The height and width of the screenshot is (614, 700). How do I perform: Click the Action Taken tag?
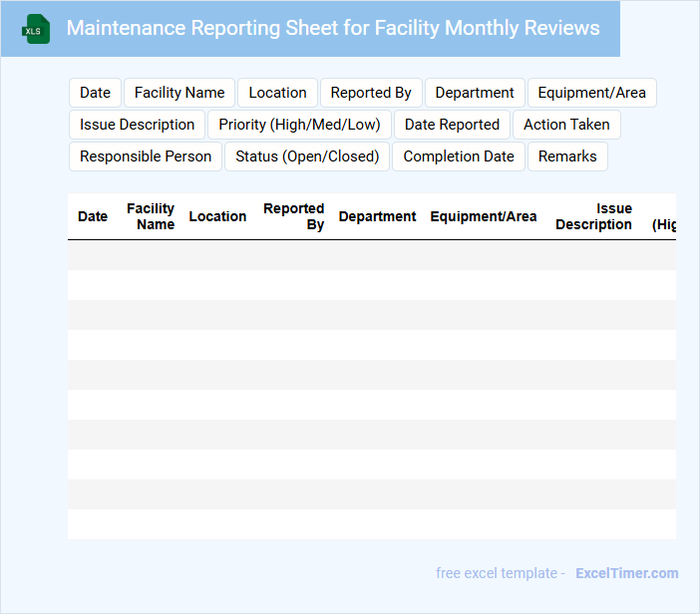tap(566, 125)
